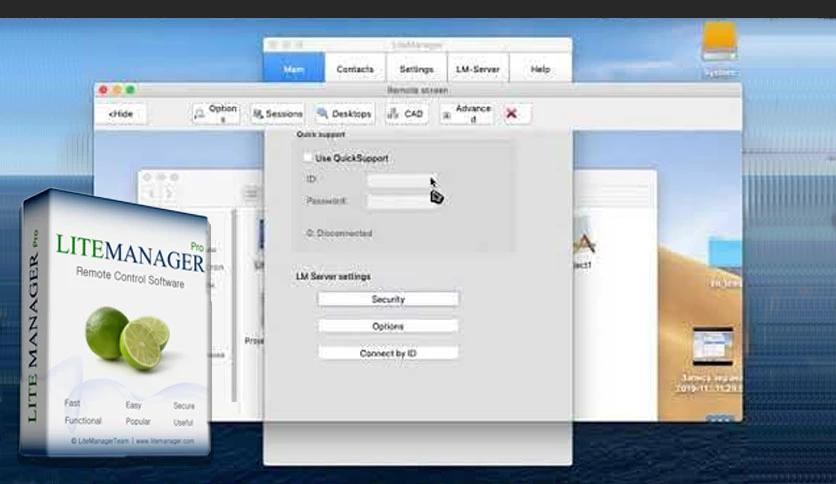Open Options under LM Server settings
836x484 pixels.
388,326
